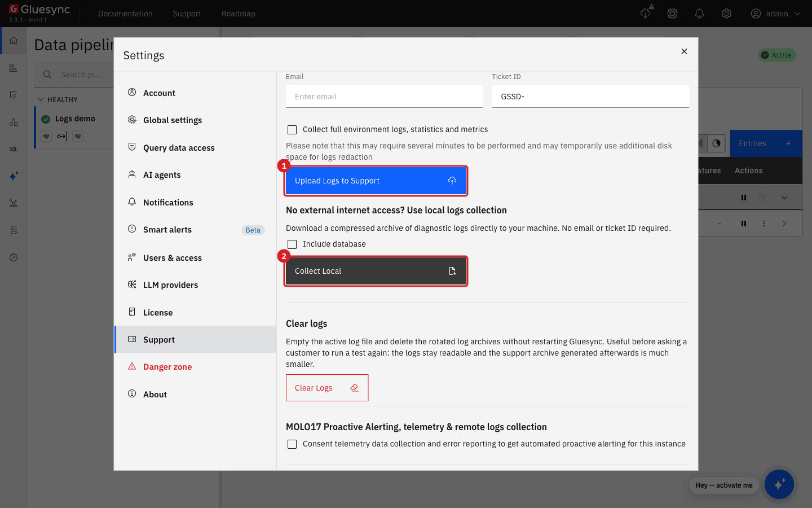812x508 pixels.
Task: Click Upload Logs to Support
Action: click(x=376, y=181)
